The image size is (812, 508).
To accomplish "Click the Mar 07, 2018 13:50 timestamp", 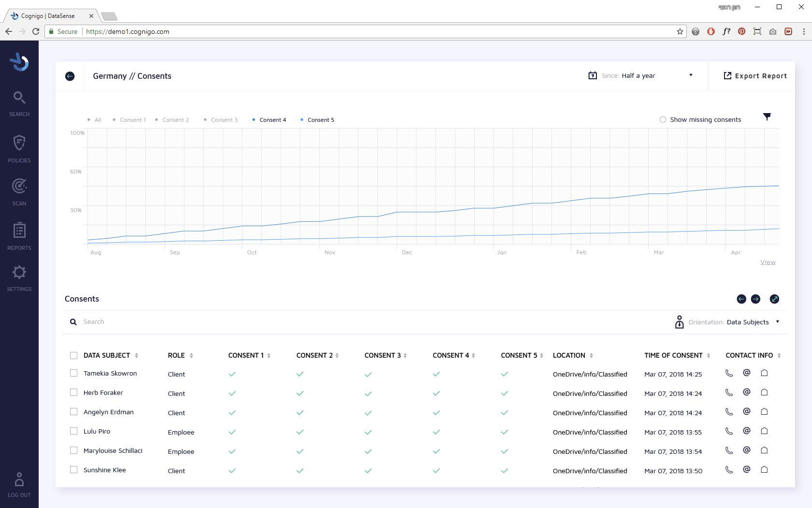I will click(673, 471).
